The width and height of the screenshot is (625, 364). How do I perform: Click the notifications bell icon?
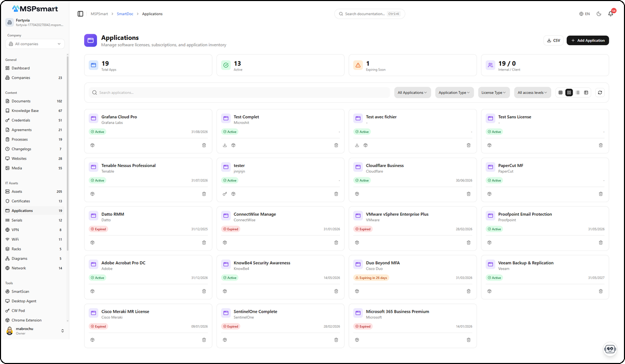point(610,13)
